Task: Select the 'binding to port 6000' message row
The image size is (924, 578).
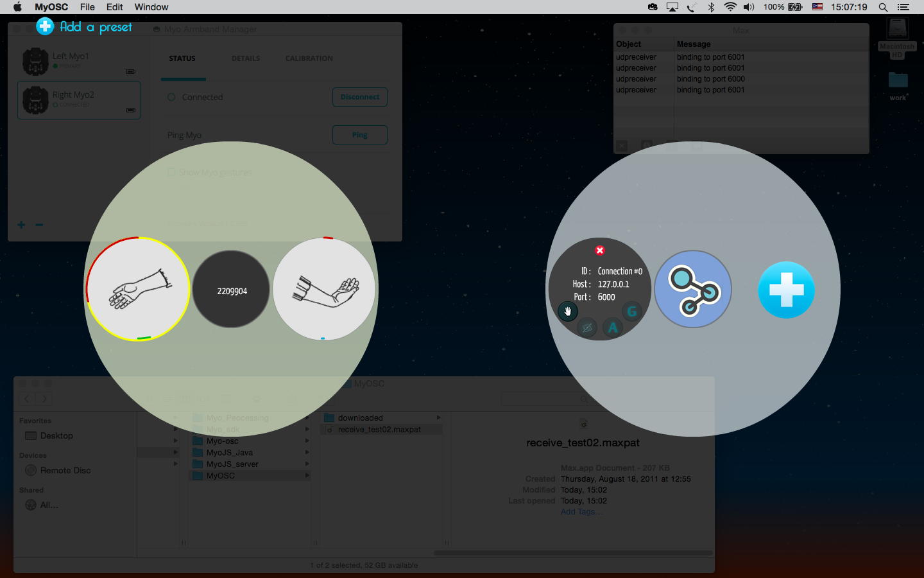Action: coord(741,79)
